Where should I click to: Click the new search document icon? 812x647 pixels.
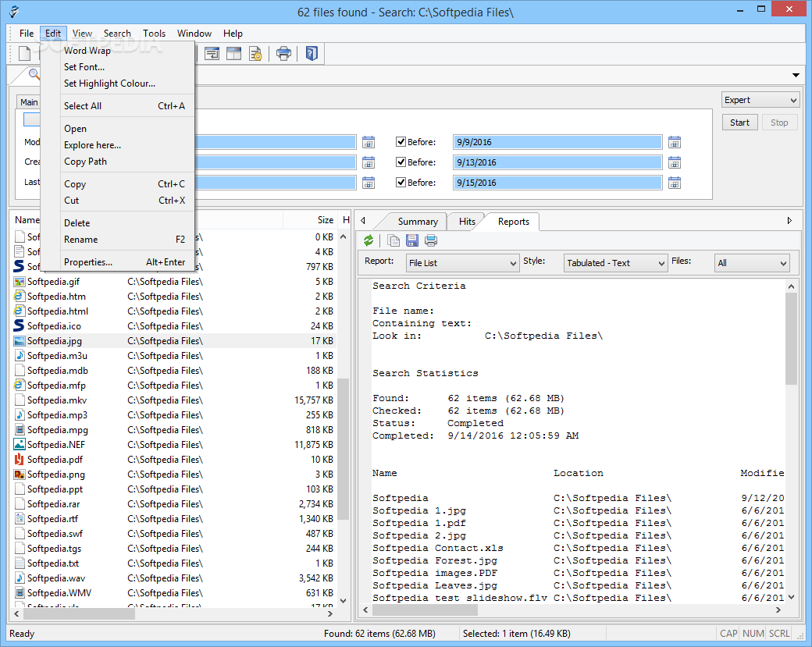tap(24, 53)
